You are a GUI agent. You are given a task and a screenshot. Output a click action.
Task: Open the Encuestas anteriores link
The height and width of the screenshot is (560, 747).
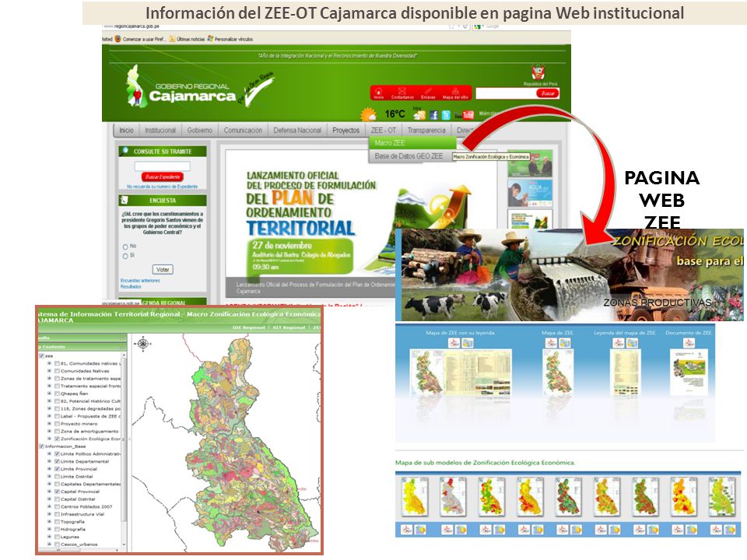(140, 281)
